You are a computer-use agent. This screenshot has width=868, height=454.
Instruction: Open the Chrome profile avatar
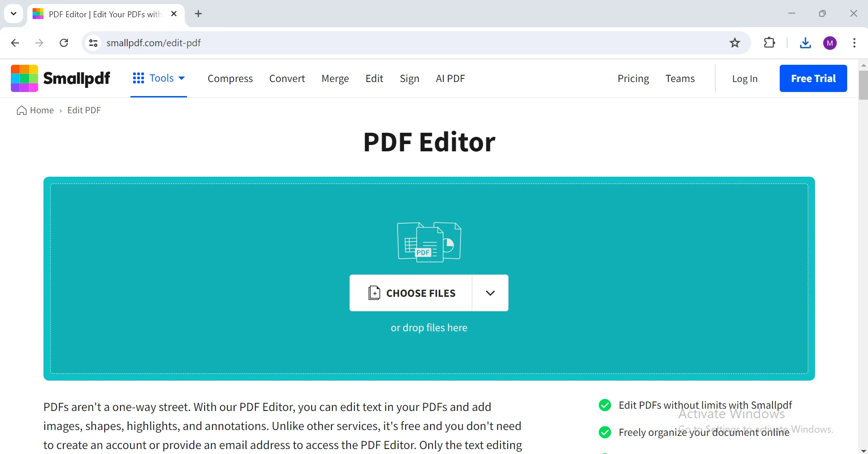(830, 43)
